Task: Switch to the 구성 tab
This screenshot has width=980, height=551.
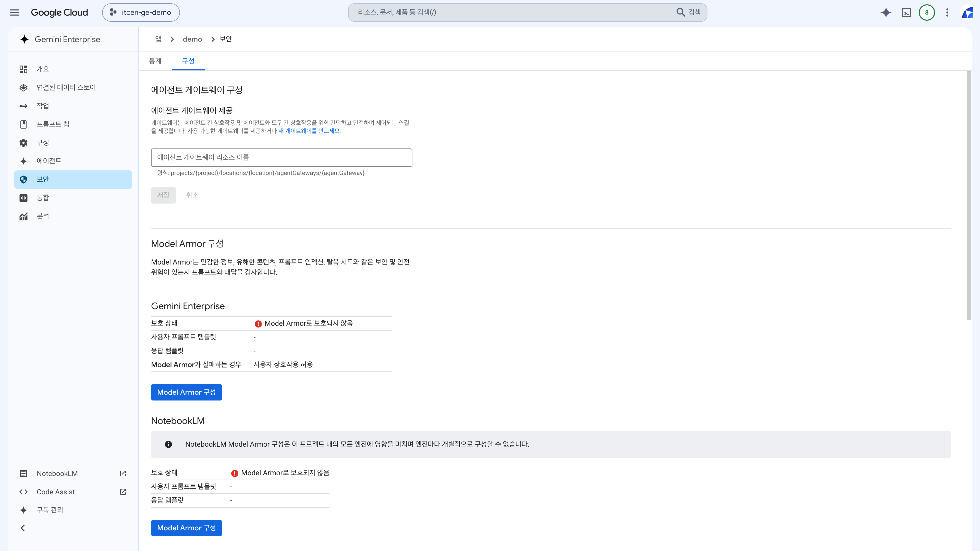Action: tap(188, 61)
